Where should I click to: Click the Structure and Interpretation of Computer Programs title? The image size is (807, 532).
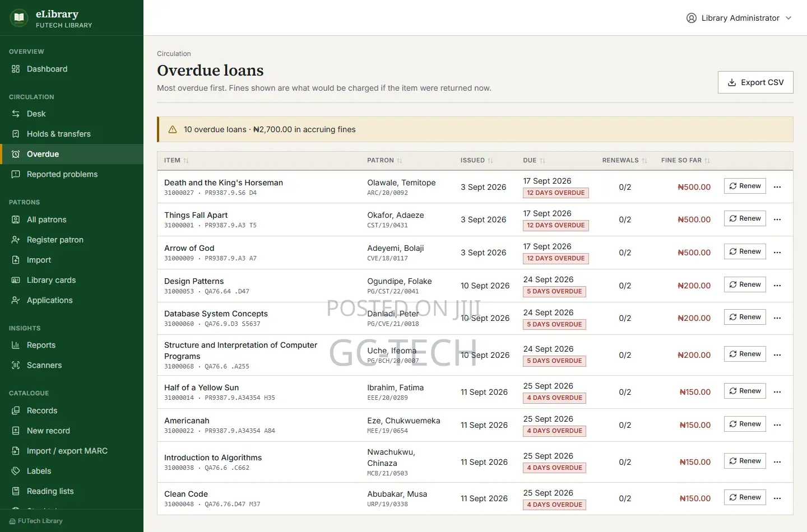tap(240, 351)
